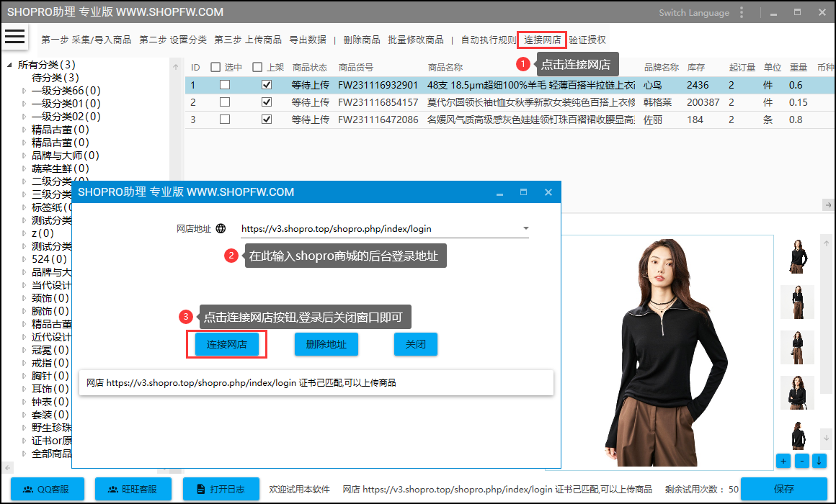The width and height of the screenshot is (836, 504).
Task: Open the hamburger menu at top left
Action: click(15, 37)
